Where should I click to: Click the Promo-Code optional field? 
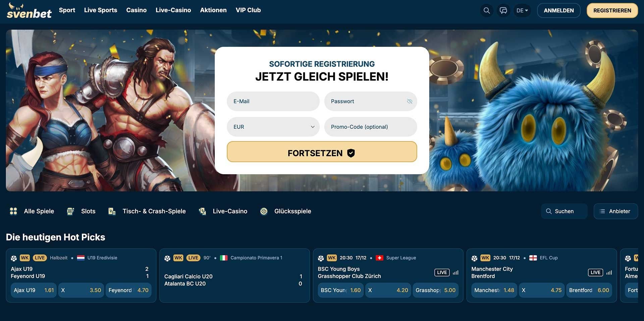point(370,127)
